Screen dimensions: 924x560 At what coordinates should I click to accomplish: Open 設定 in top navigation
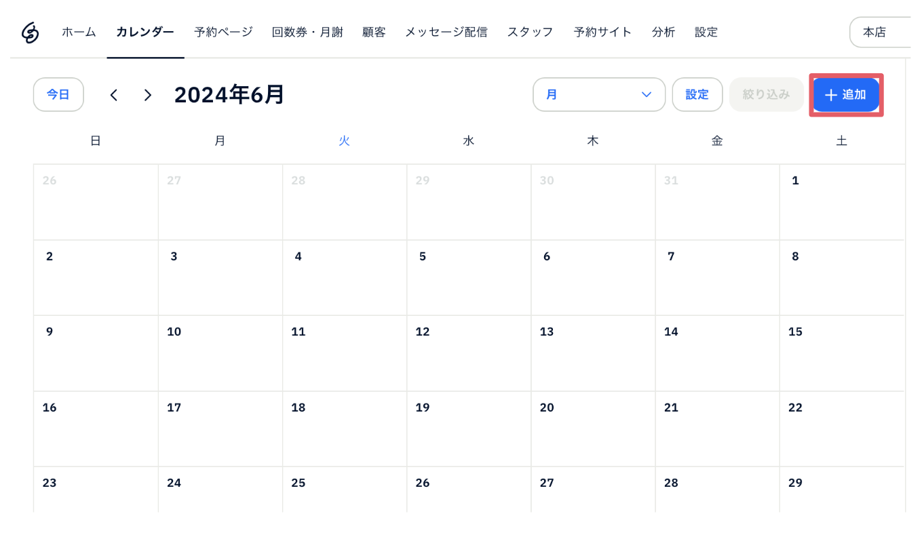(706, 32)
